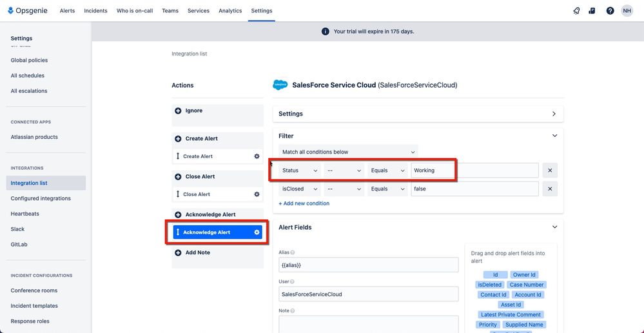Collapse the Alert Fields section
Viewport: 644px width, 333px height.
click(554, 227)
